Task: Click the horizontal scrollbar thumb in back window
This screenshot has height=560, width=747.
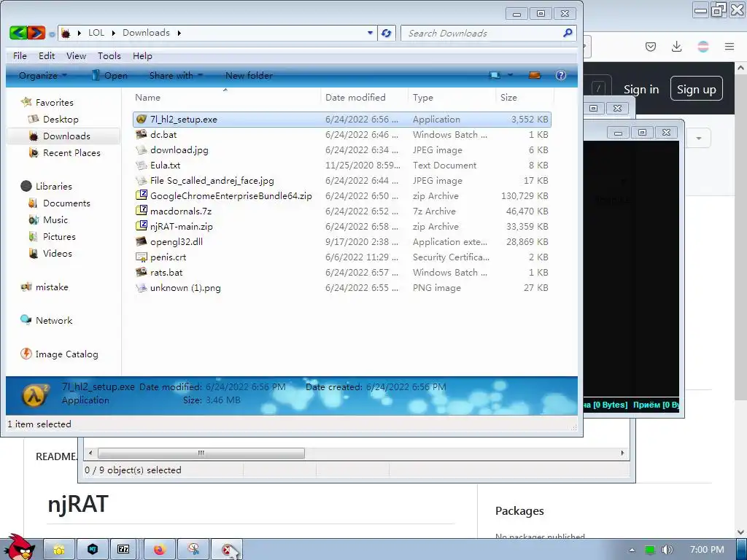Action: click(x=201, y=453)
